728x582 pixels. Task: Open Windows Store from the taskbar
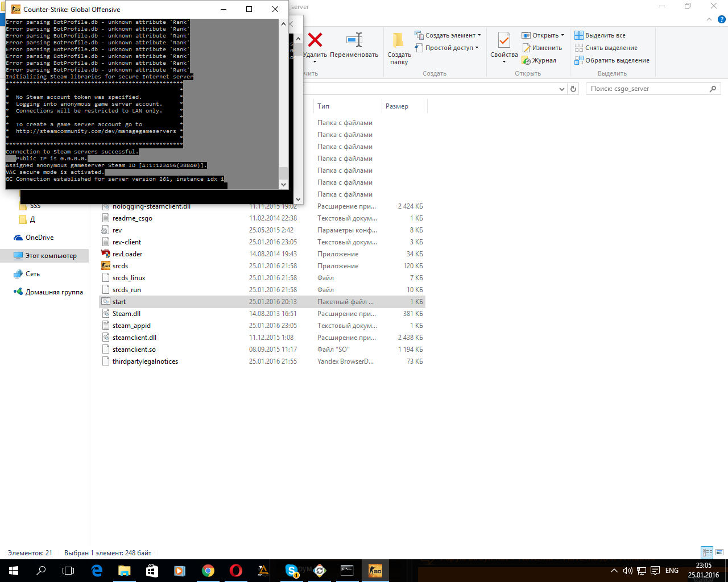(152, 571)
